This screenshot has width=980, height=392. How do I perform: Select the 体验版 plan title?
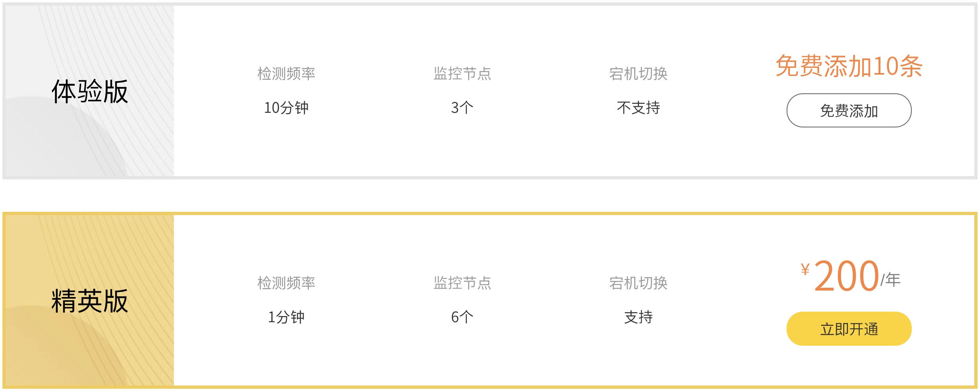(x=90, y=92)
